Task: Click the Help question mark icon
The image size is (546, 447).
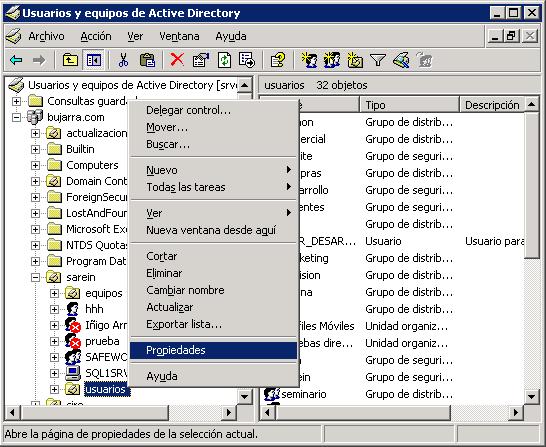Action: click(278, 61)
